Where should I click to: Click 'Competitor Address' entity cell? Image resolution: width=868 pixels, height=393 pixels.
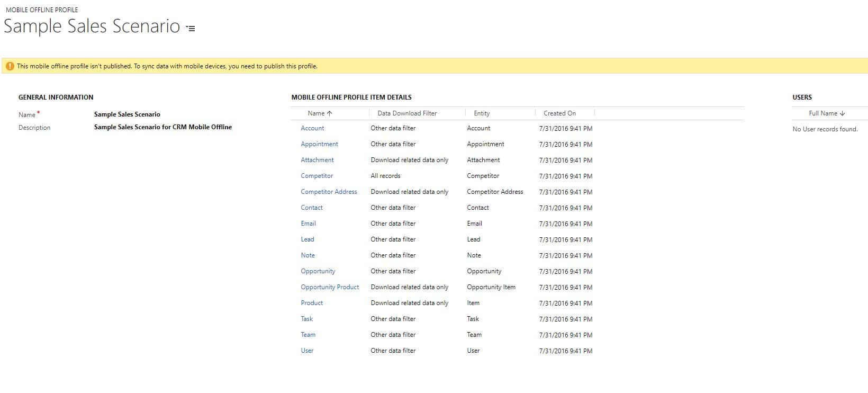[495, 192]
